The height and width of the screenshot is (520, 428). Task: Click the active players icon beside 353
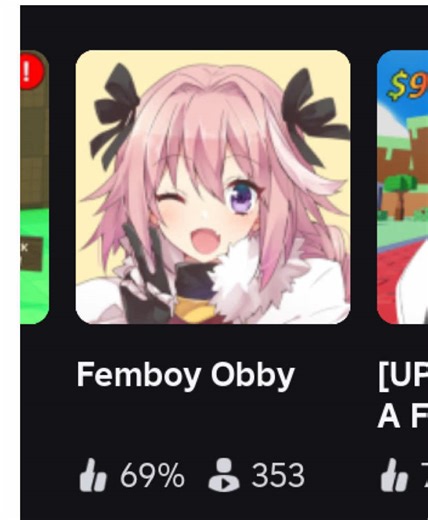(224, 475)
